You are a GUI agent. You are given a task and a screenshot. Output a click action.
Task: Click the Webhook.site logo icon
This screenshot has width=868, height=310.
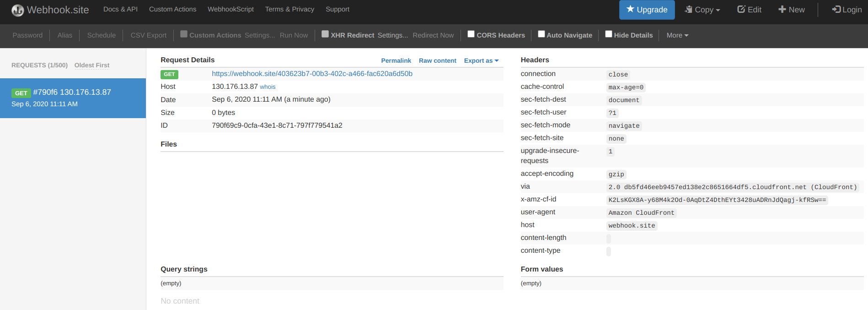[x=17, y=10]
